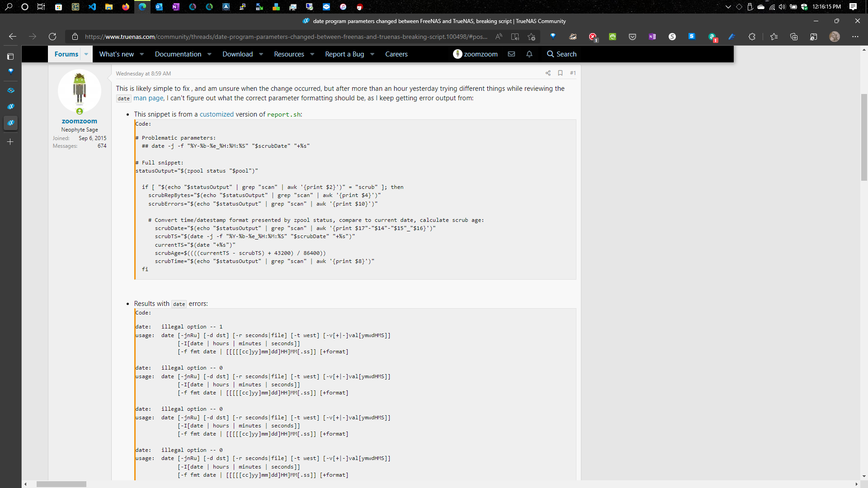Open forum inbox envelope icon
Screen dimensions: 868x488
(x=511, y=54)
